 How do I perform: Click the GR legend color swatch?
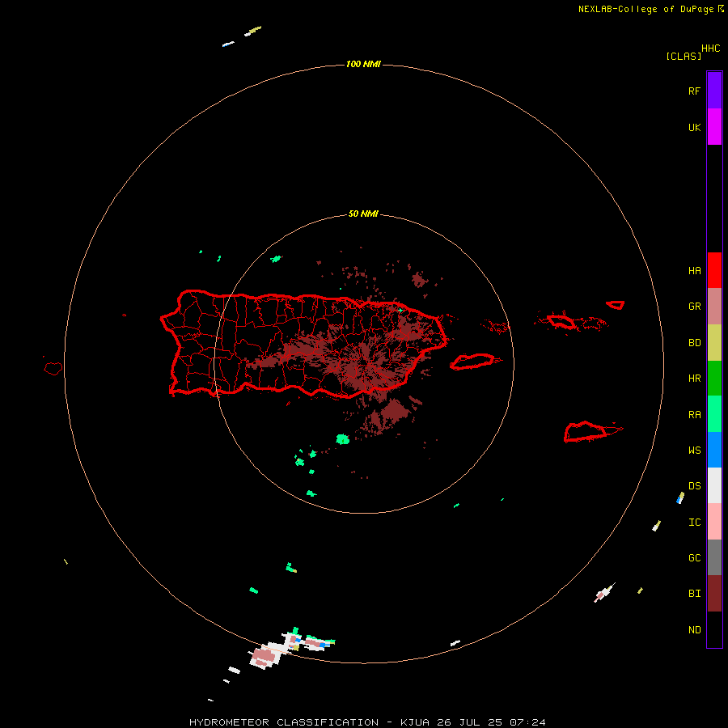pos(714,307)
